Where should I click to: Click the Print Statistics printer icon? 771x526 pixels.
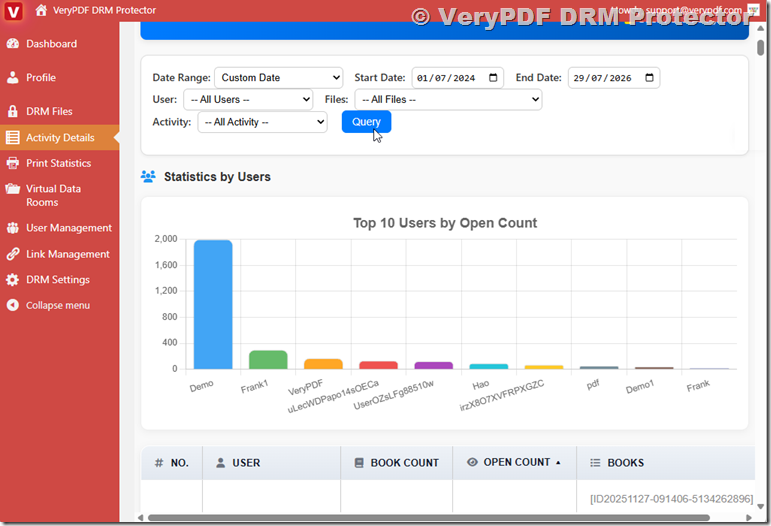[13, 163]
